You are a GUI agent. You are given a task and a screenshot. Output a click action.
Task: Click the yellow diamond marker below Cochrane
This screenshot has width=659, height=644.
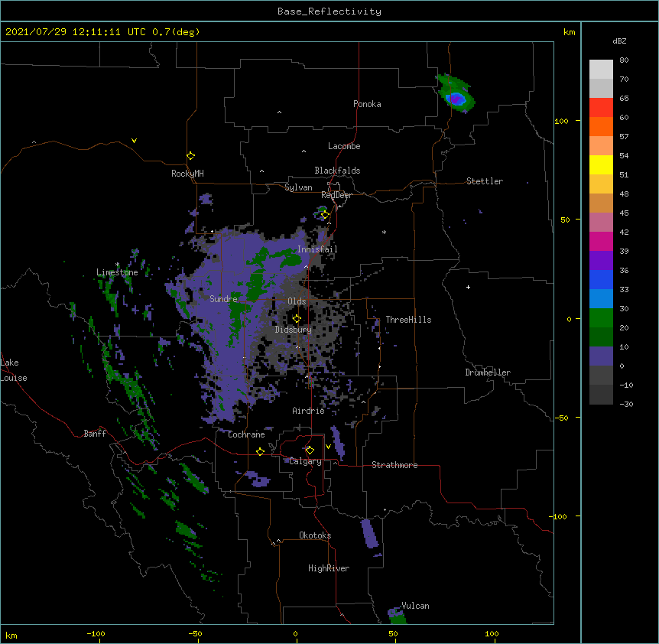coord(260,451)
